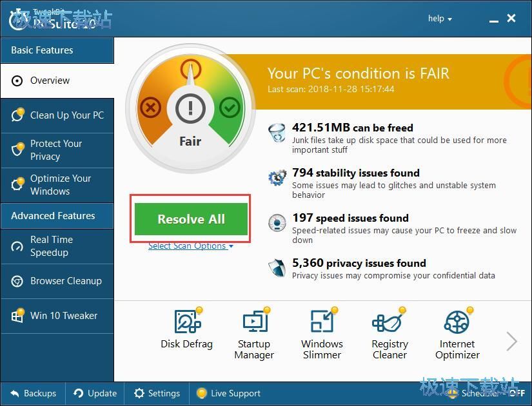
Task: Click the Live Support lightbulb icon
Action: [x=202, y=393]
